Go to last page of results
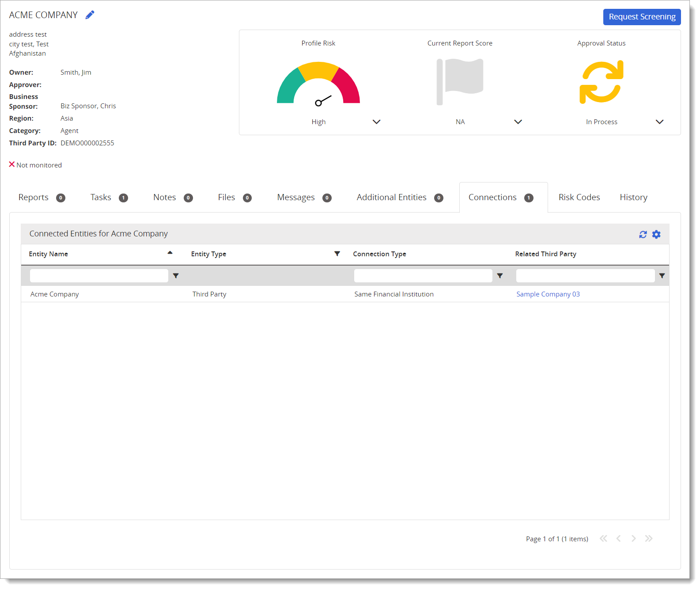Screen dimensions: 700x589 [649, 539]
